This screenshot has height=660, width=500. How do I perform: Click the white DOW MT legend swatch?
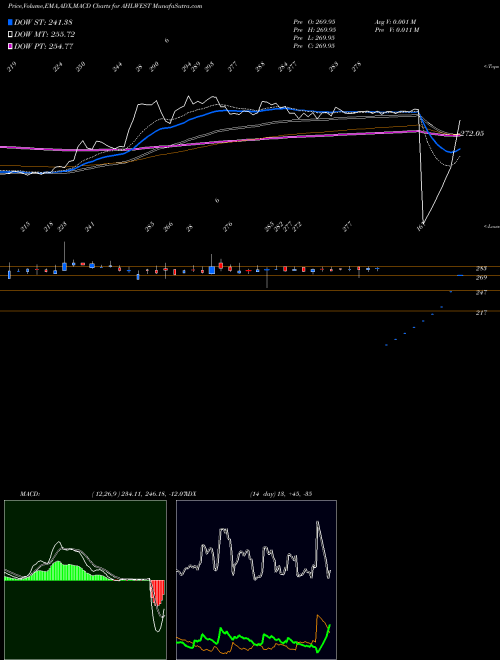click(x=10, y=34)
